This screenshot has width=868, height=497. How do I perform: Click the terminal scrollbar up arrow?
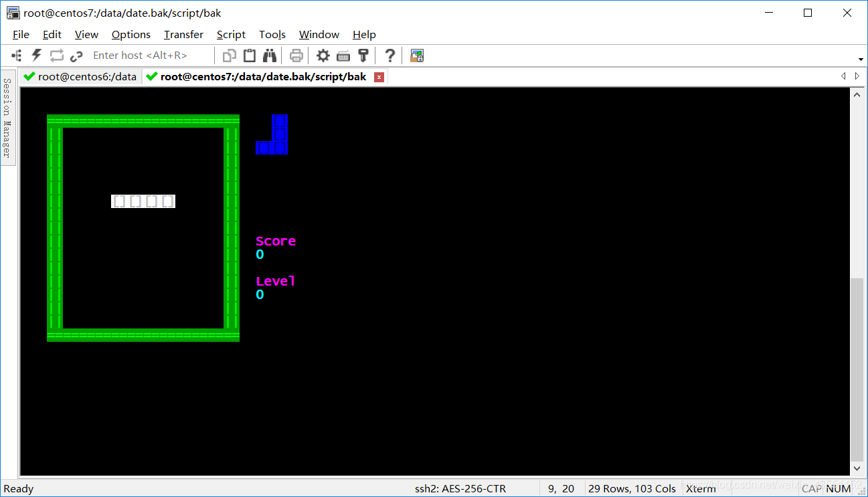[857, 95]
